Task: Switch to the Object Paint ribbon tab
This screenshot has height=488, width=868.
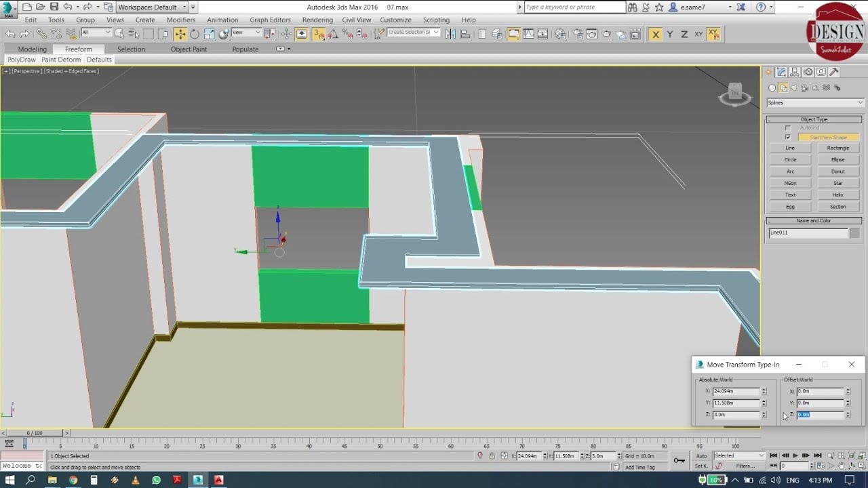Action: 189,49
